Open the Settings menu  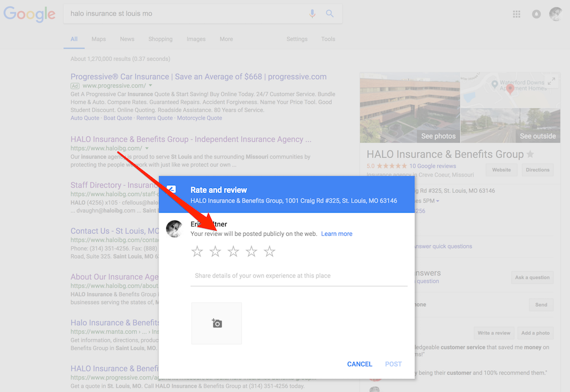pyautogui.click(x=296, y=39)
